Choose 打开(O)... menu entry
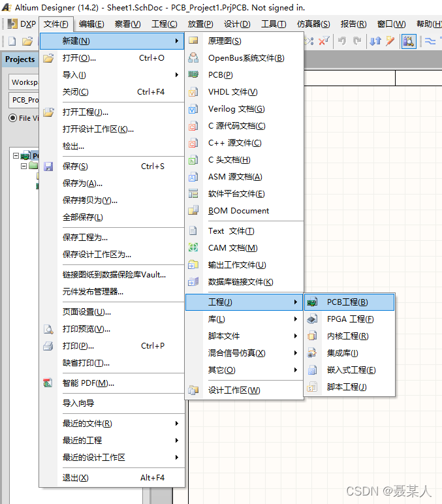 [x=112, y=58]
